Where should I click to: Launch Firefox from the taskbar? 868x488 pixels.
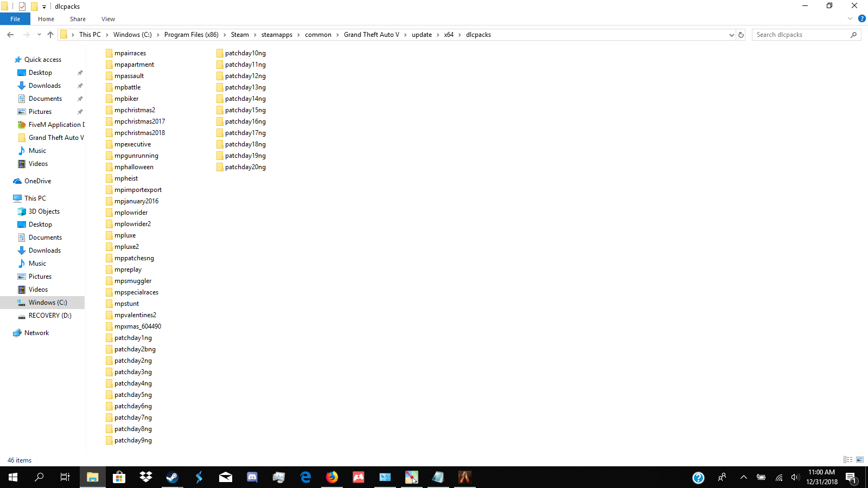pos(332,477)
